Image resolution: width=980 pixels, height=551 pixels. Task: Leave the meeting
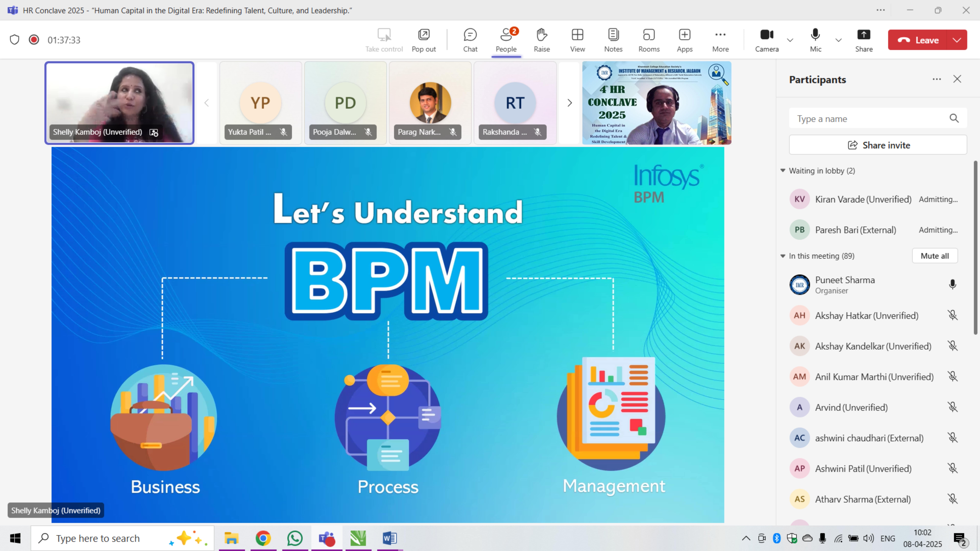point(918,40)
